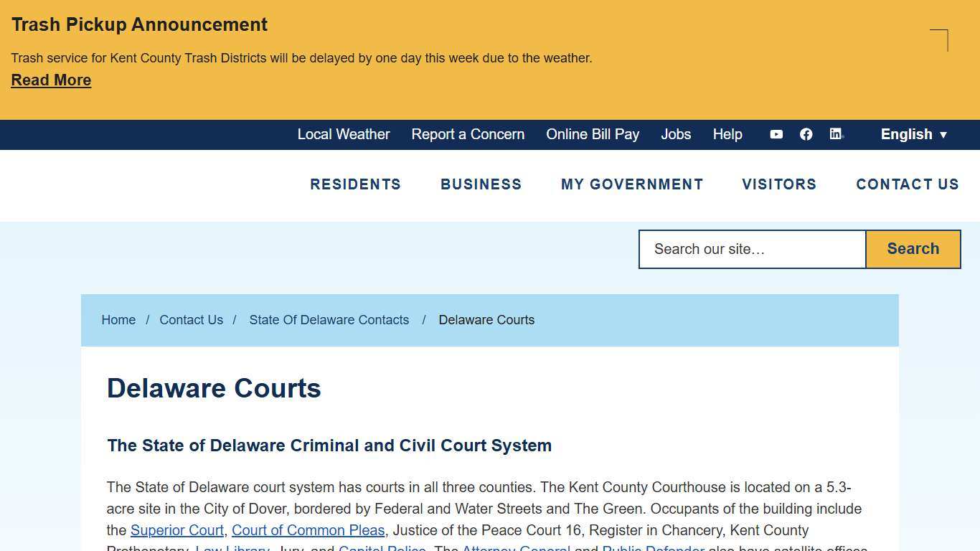This screenshot has height=551, width=980.
Task: Click Read More on the trash pickup announcement
Action: [x=50, y=80]
